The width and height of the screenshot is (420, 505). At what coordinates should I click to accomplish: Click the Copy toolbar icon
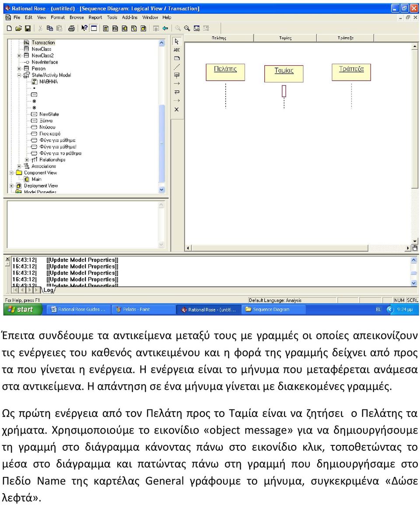click(x=49, y=28)
